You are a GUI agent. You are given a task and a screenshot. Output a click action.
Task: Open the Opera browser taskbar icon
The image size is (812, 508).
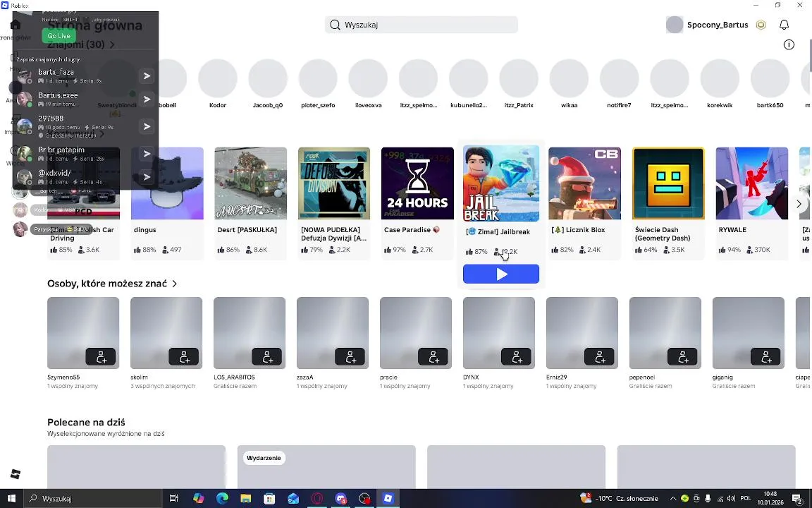pyautogui.click(x=317, y=498)
